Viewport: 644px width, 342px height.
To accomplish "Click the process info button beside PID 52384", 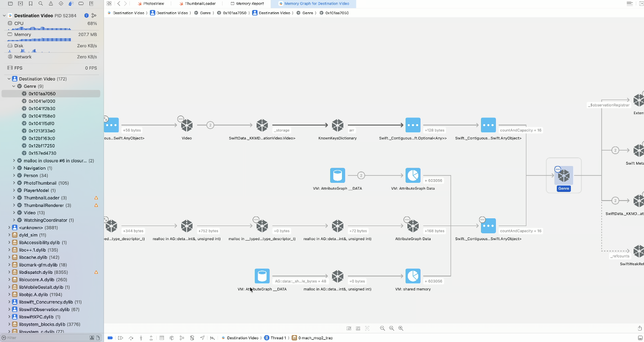I will click(x=86, y=15).
